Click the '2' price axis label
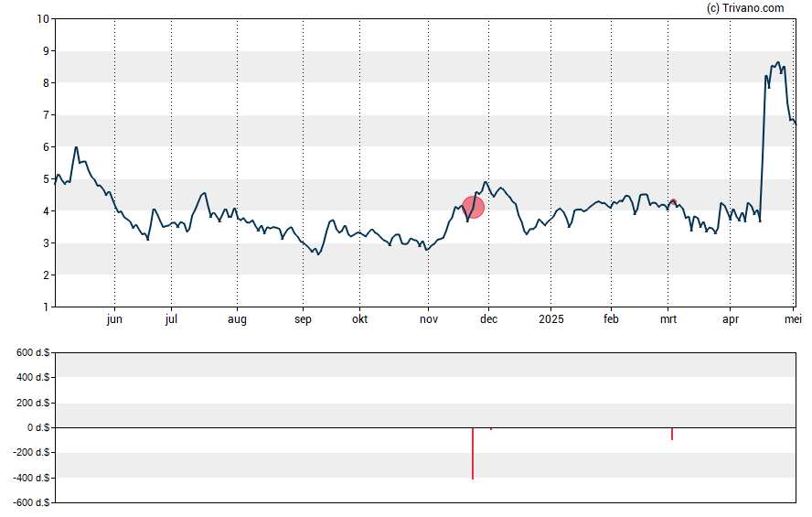Screen dimensions: 812x517 pos(46,275)
